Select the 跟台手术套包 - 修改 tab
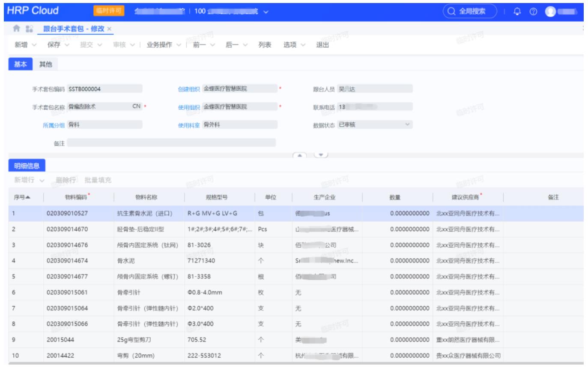The image size is (588, 368). tap(74, 29)
